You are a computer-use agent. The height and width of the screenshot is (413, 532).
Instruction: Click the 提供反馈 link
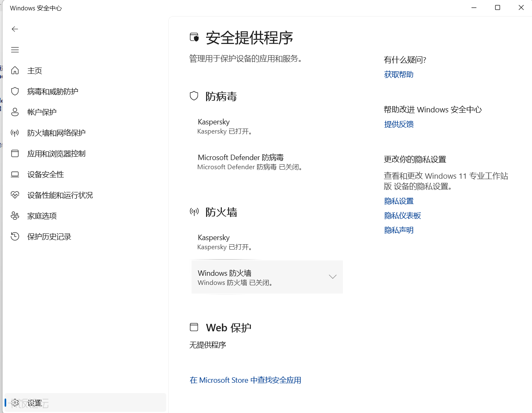[399, 124]
